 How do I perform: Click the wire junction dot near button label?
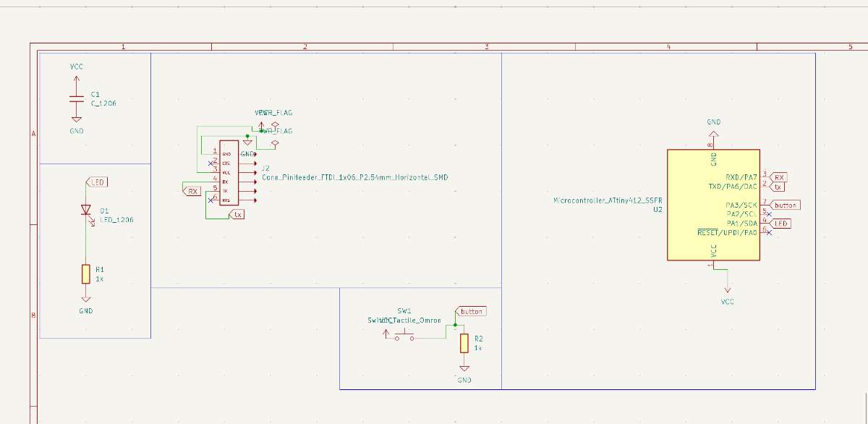pyautogui.click(x=455, y=325)
